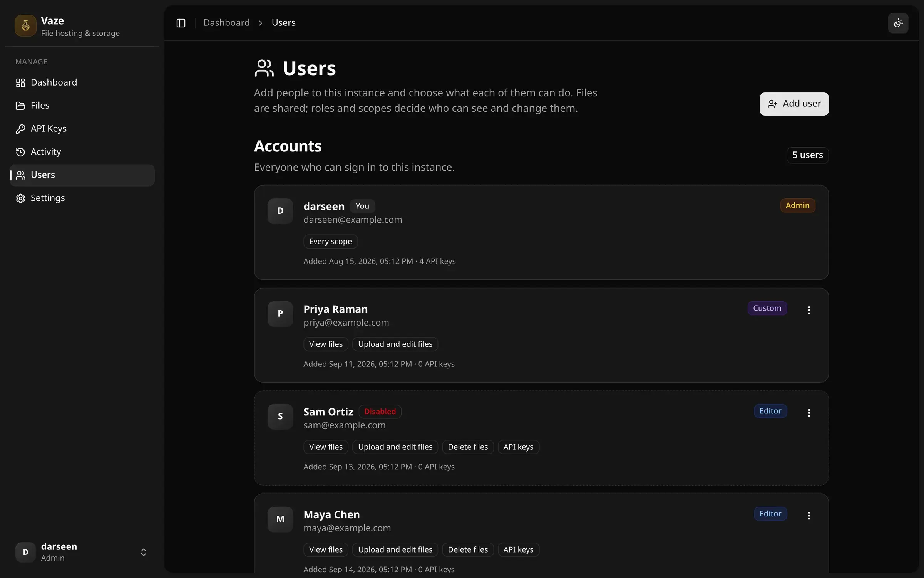Click the You badge beside darseen
The width and height of the screenshot is (924, 578).
pyautogui.click(x=362, y=206)
